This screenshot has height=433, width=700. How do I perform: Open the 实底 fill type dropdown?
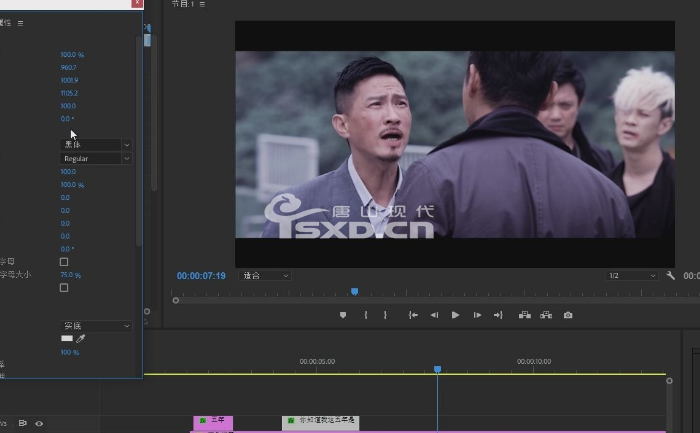click(96, 326)
